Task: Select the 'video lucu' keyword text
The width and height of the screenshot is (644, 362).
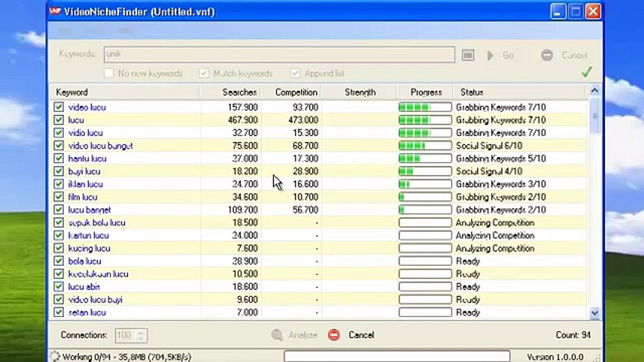Action: pos(87,107)
